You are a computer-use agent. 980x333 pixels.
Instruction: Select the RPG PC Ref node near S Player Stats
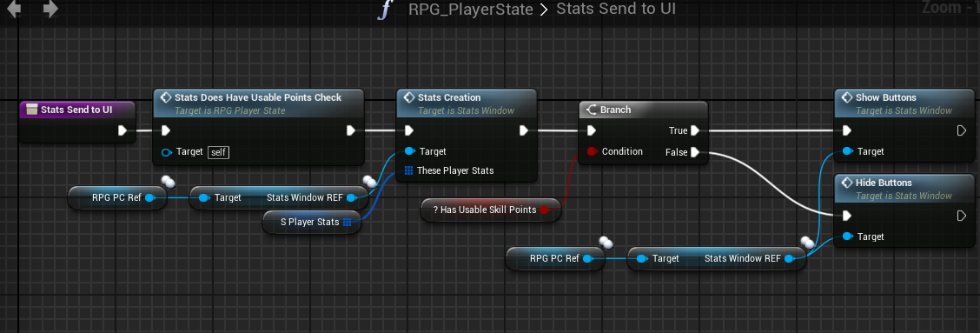click(x=117, y=197)
